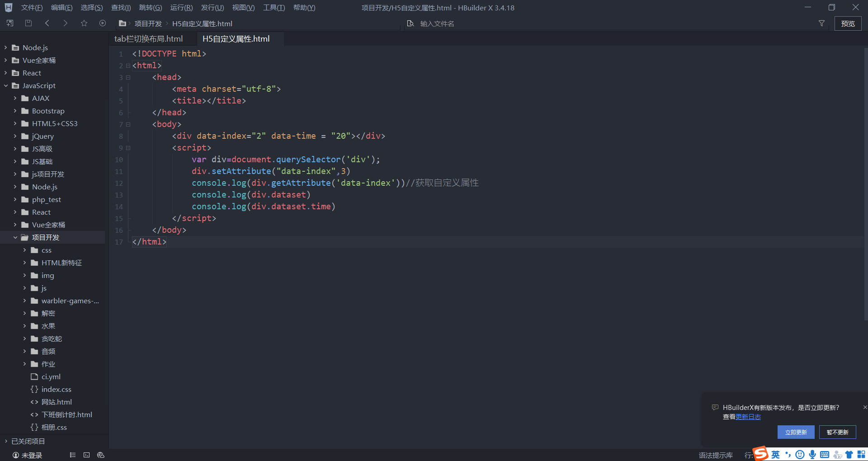Click the task list icon near the bottom left
868x461 pixels.
click(72, 455)
